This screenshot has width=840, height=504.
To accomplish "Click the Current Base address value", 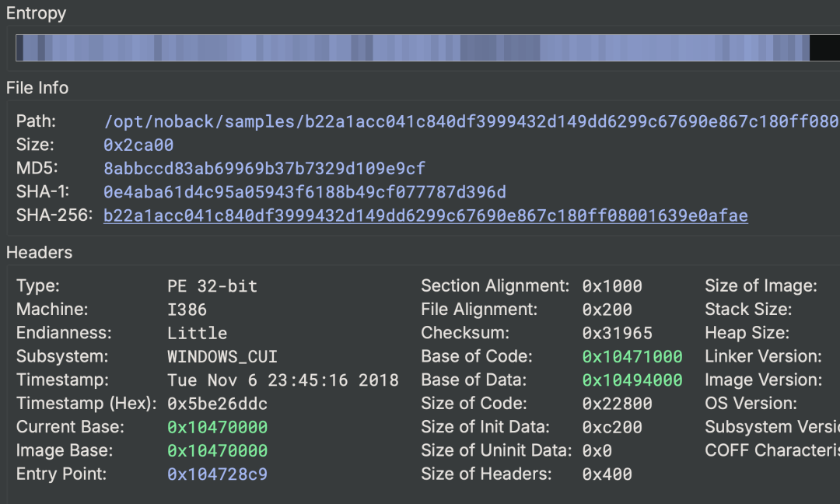I will (x=217, y=427).
